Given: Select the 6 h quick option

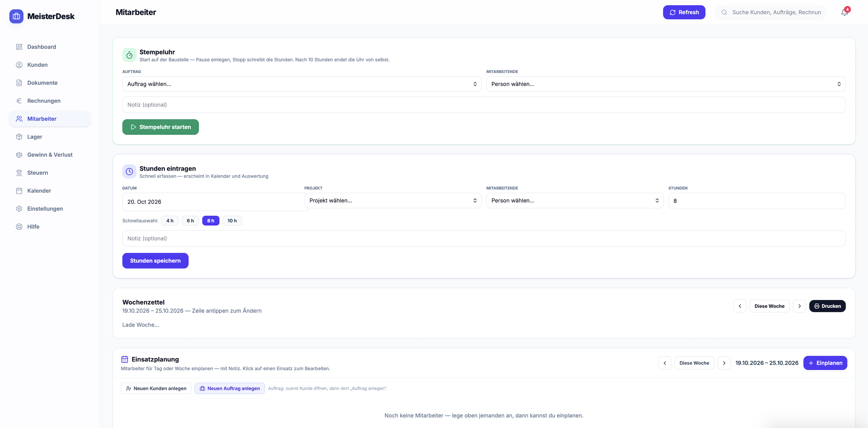Looking at the screenshot, I should [190, 220].
